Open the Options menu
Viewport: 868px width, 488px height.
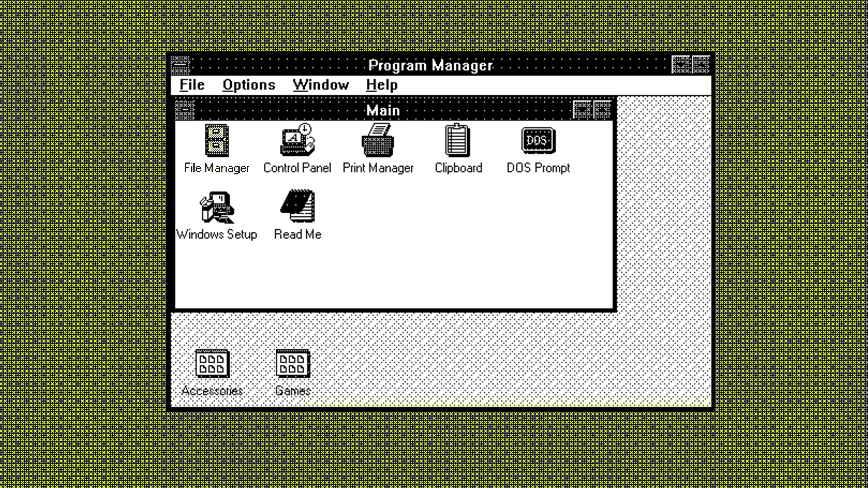(x=249, y=85)
